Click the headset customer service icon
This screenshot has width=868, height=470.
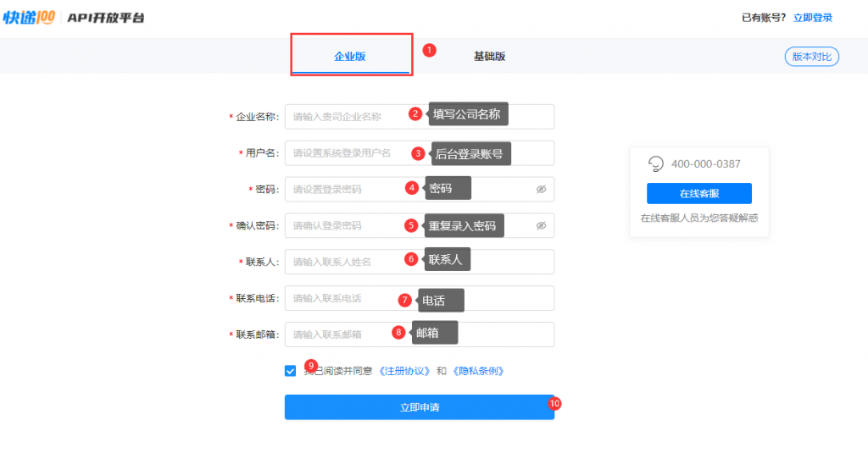pyautogui.click(x=655, y=163)
